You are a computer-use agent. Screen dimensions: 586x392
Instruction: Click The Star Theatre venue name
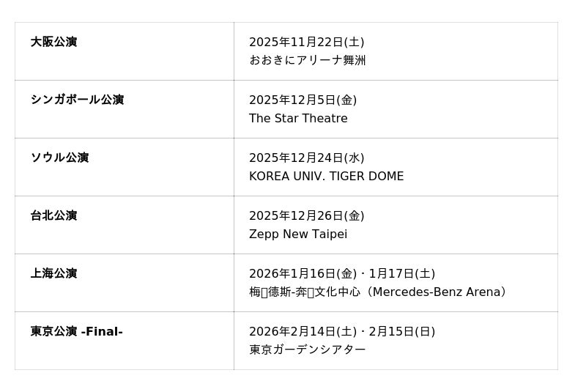pyautogui.click(x=298, y=119)
